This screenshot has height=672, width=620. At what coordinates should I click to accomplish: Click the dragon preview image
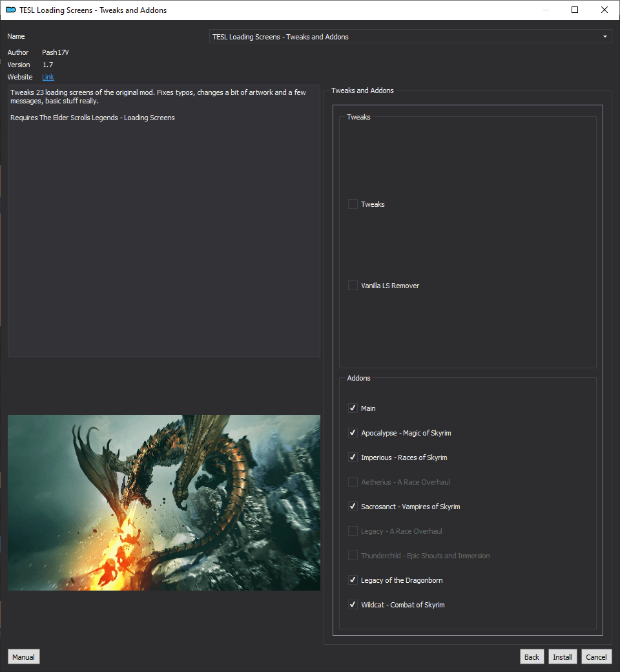[164, 503]
